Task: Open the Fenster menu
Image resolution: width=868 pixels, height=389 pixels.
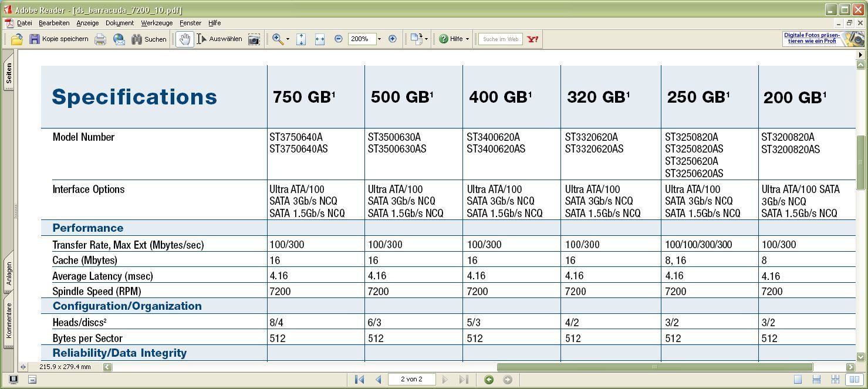Action: click(190, 23)
